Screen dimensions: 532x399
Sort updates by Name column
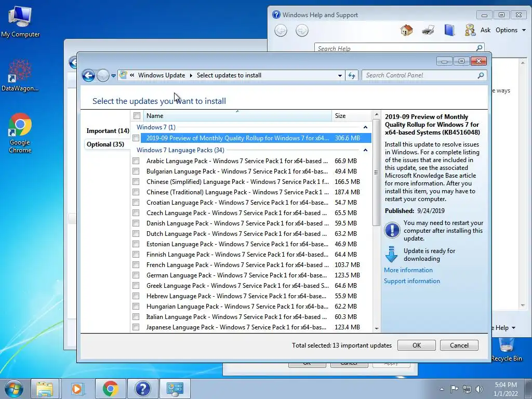coord(237,116)
